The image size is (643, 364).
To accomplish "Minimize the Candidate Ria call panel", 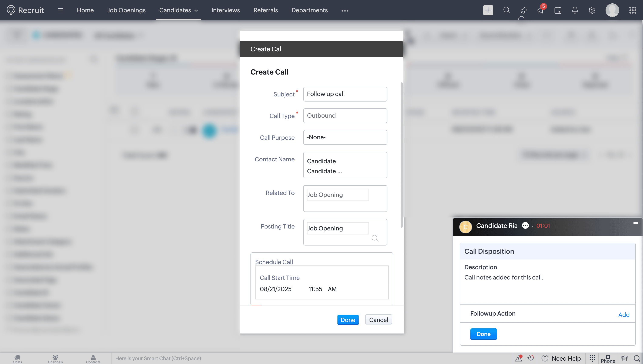I will tap(636, 223).
